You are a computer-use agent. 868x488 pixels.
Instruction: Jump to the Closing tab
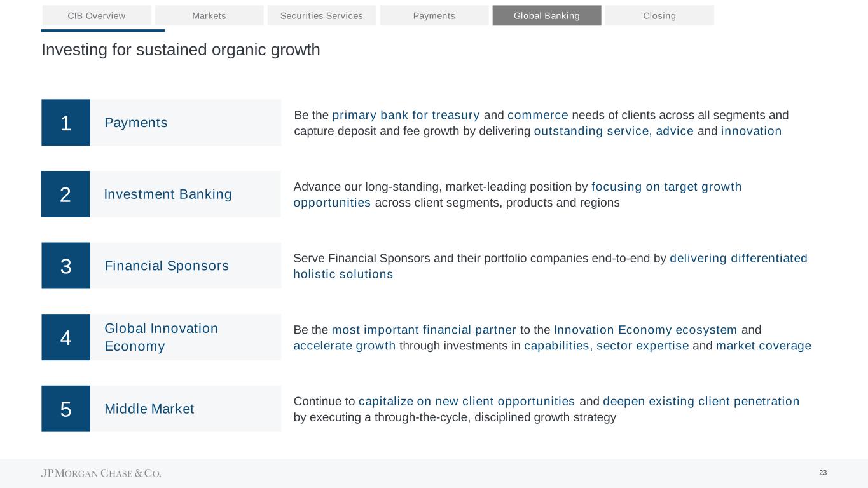[659, 15]
